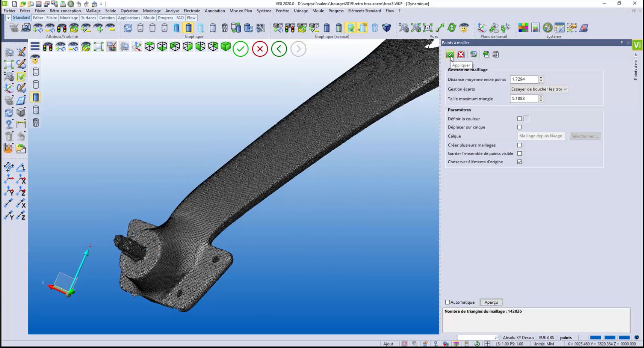644x348 pixels.
Task: Check Créer plusieurs maillages option
Action: point(520,145)
